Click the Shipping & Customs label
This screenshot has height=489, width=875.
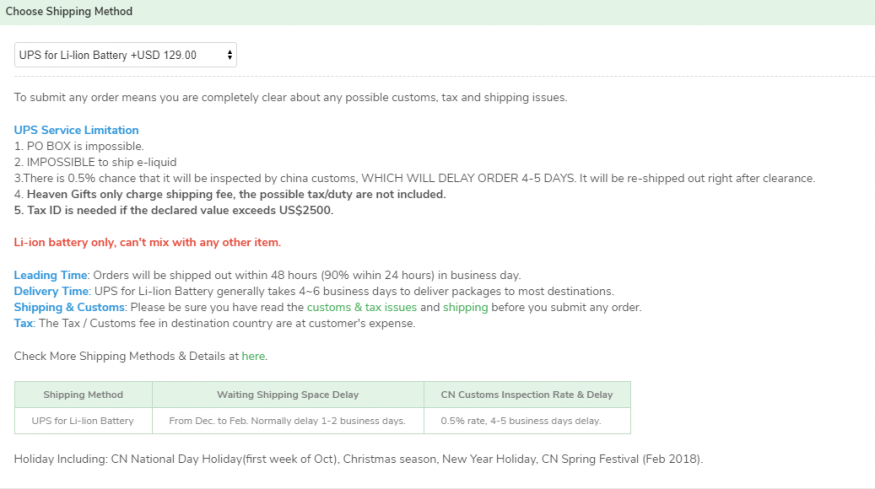[x=69, y=308]
